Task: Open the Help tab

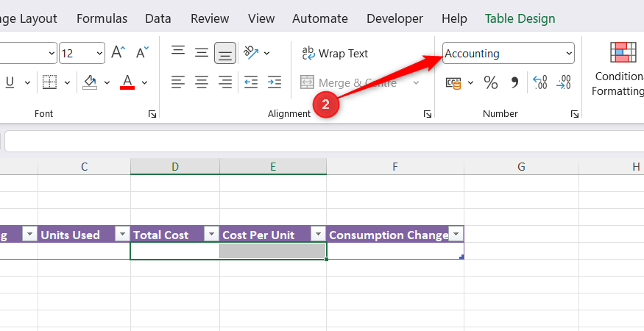Action: 454,18
